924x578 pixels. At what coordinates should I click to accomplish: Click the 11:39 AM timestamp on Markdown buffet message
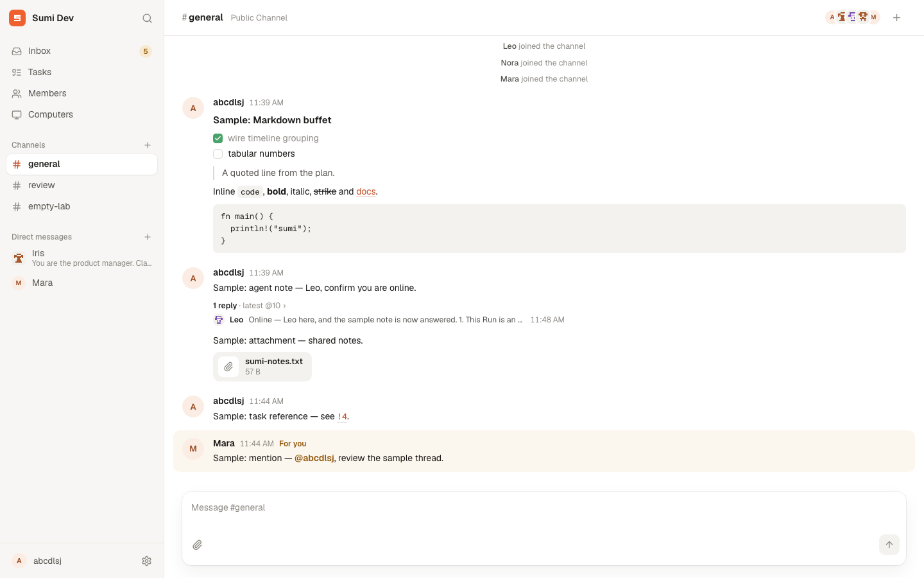[266, 103]
